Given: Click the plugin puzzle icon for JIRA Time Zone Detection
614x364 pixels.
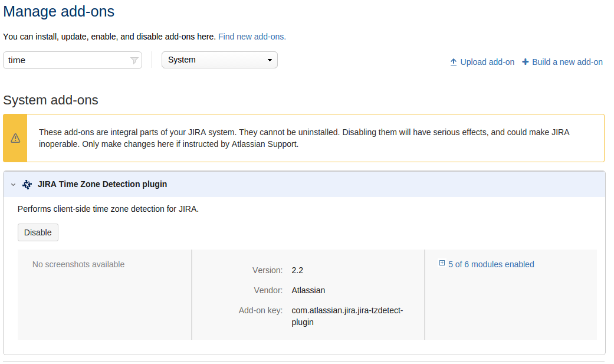Looking at the screenshot, I should pos(27,184).
